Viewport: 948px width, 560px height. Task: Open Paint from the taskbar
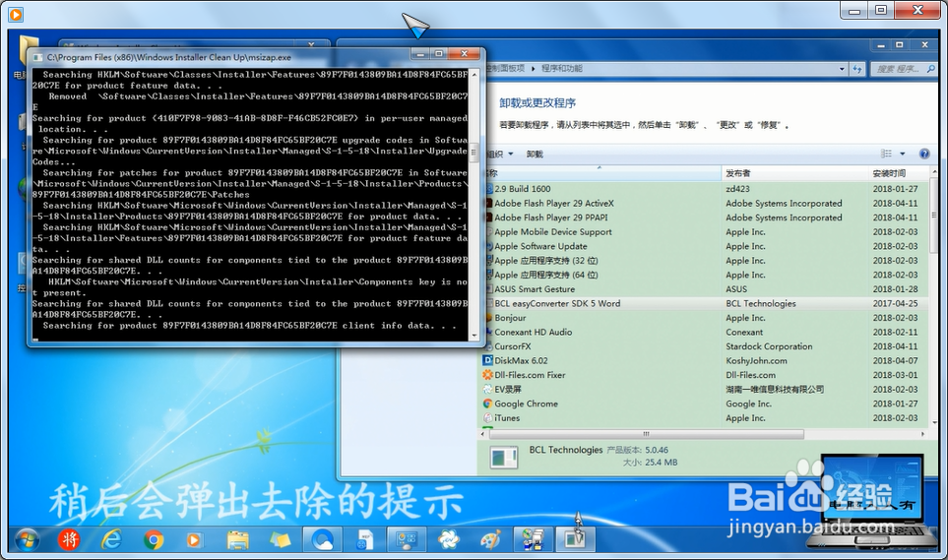click(x=491, y=538)
